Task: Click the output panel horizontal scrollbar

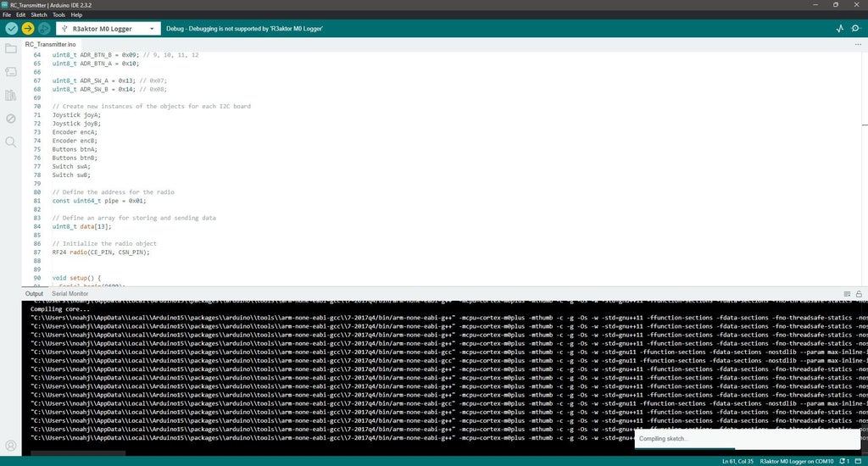Action: [78, 453]
